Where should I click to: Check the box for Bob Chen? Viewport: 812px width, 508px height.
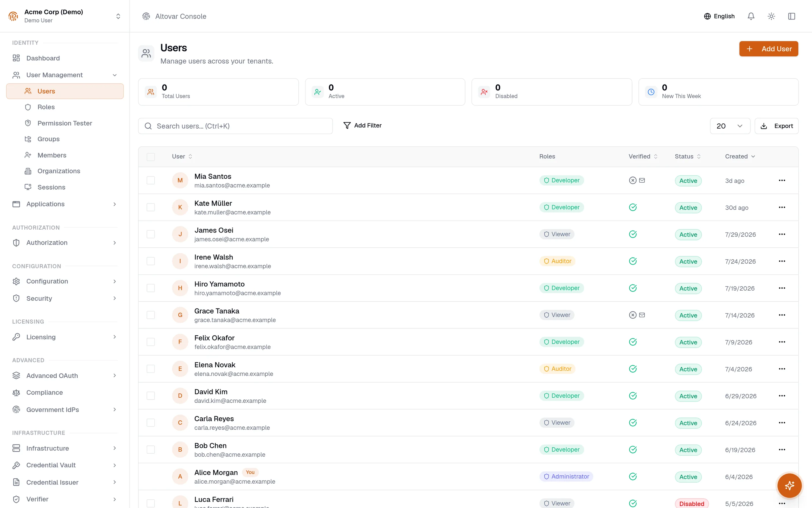coord(151,450)
